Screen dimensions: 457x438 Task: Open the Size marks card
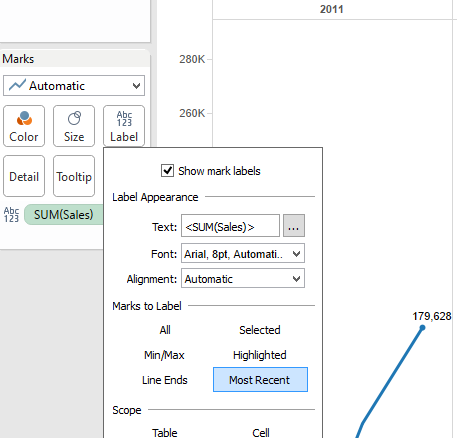(74, 126)
